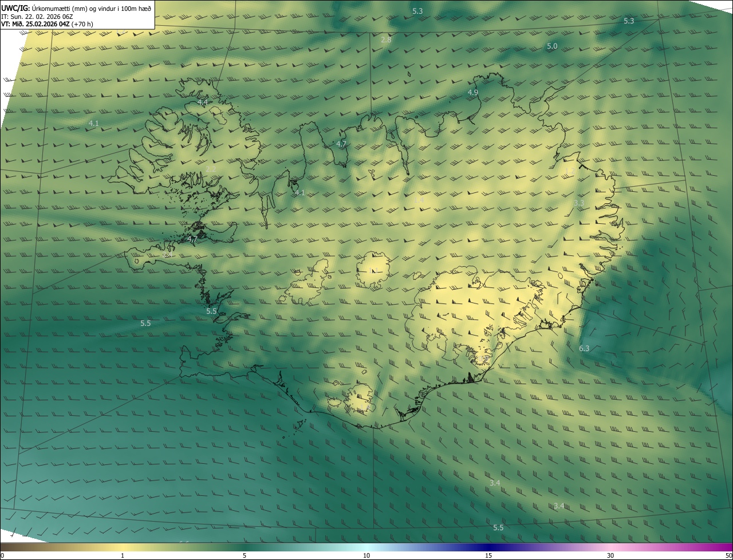The width and height of the screenshot is (733, 560).
Task: Click the VT: Mið. 25.02.2026 04Z line
Action: [x=47, y=24]
